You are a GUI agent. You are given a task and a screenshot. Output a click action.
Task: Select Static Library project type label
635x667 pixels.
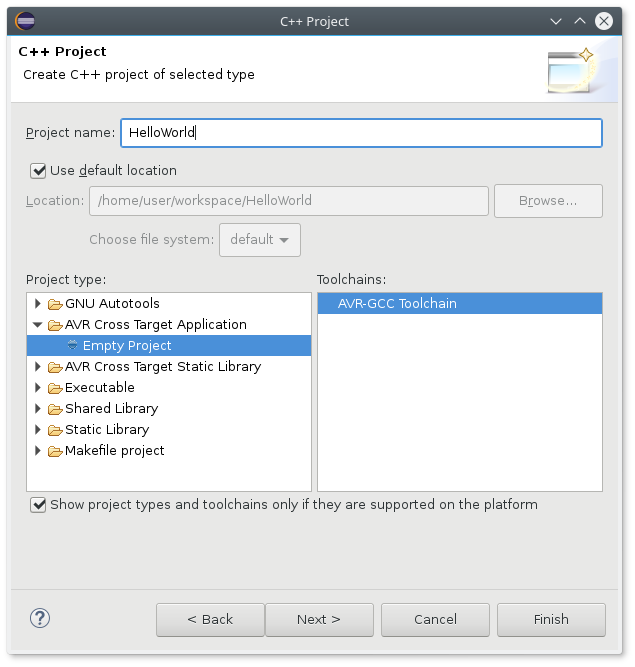(x=107, y=429)
